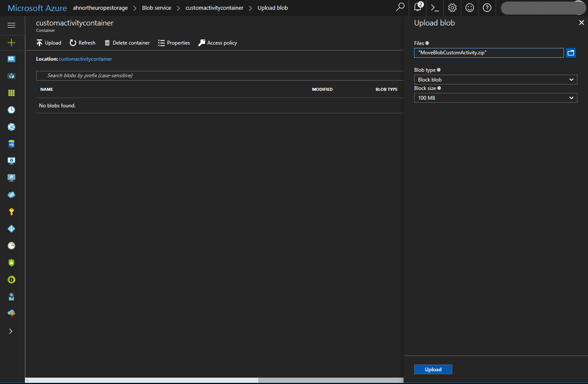Click the feedback smiley icon

pyautogui.click(x=470, y=8)
